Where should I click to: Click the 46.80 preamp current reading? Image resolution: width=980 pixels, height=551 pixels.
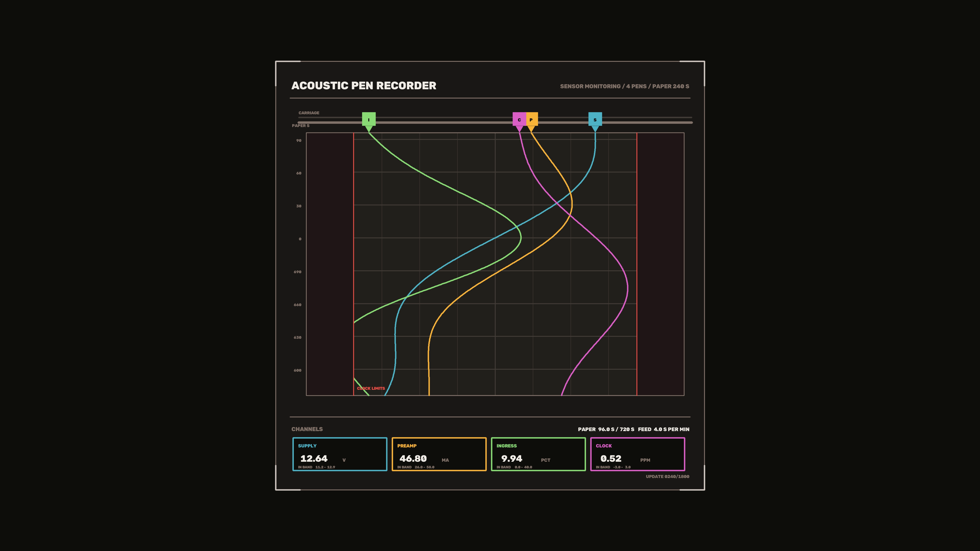click(x=413, y=459)
